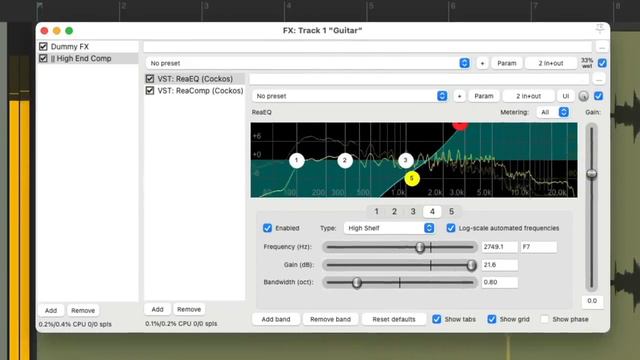Click the ellipsis button in the top comment row
This screenshot has height=360, width=640.
pos(602,47)
